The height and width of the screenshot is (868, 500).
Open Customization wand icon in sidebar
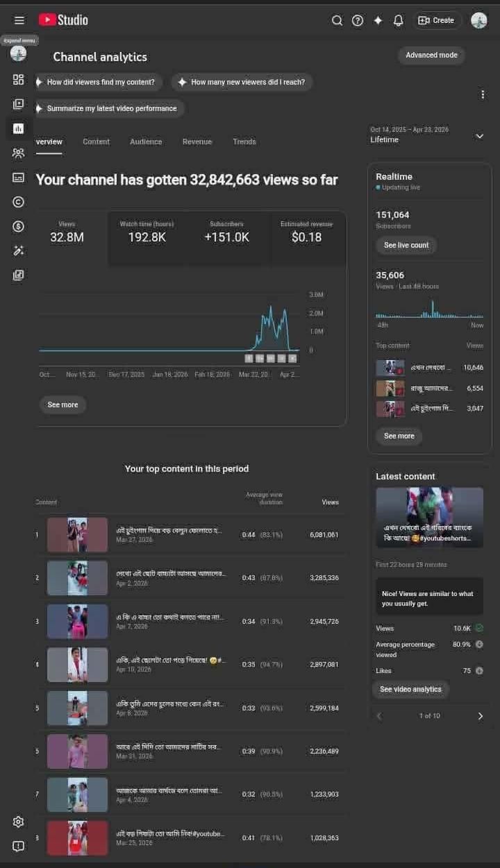19,250
